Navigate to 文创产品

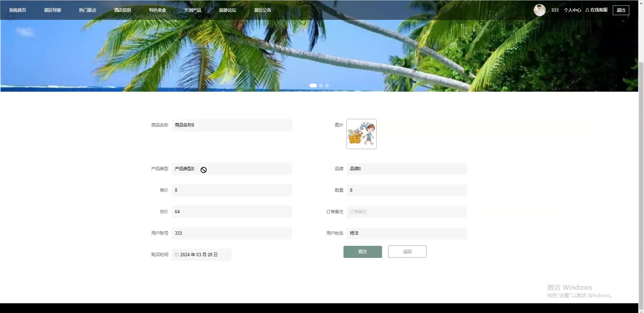(193, 10)
